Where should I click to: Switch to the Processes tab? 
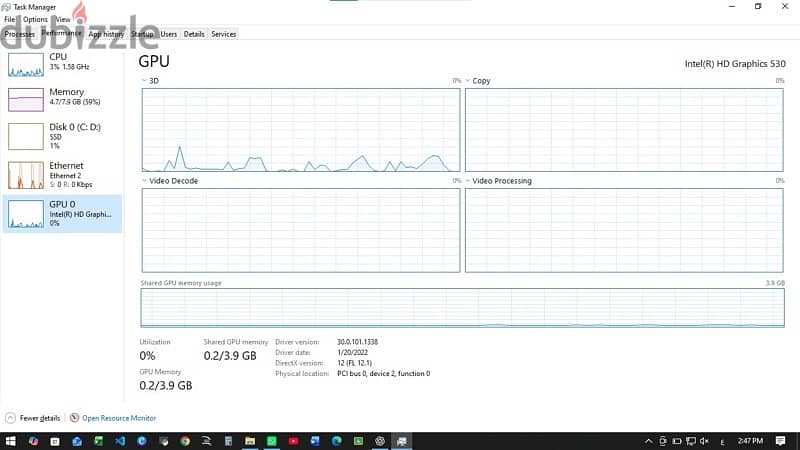(19, 34)
